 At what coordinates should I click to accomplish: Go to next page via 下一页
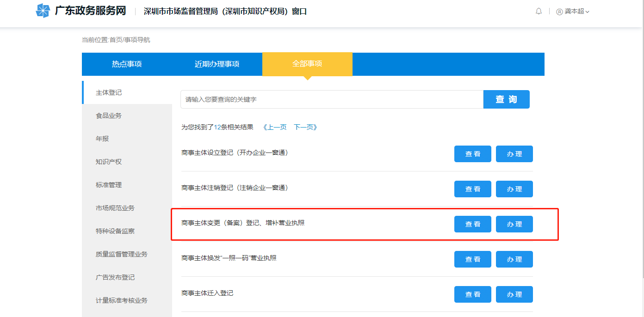[305, 127]
